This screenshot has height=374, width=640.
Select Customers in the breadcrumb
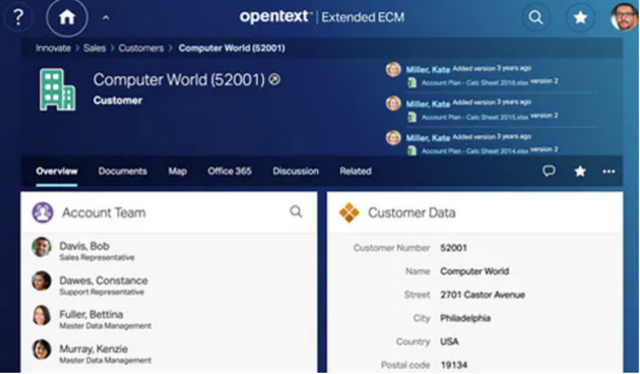click(141, 48)
